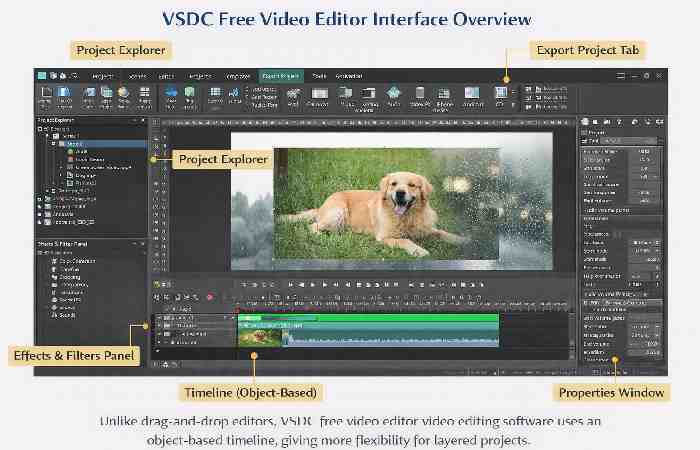This screenshot has height=450, width=700.
Task: Open the Tools ribbon tab
Action: (319, 76)
